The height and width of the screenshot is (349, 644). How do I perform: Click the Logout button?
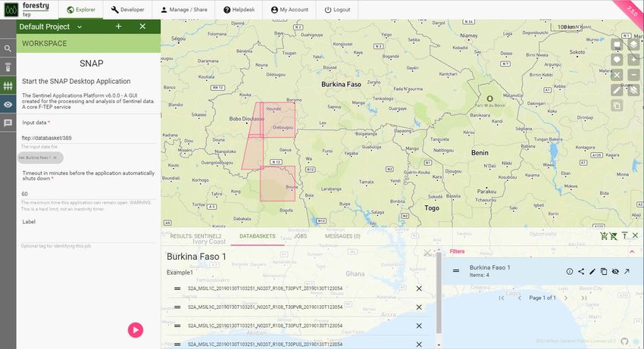pyautogui.click(x=337, y=9)
